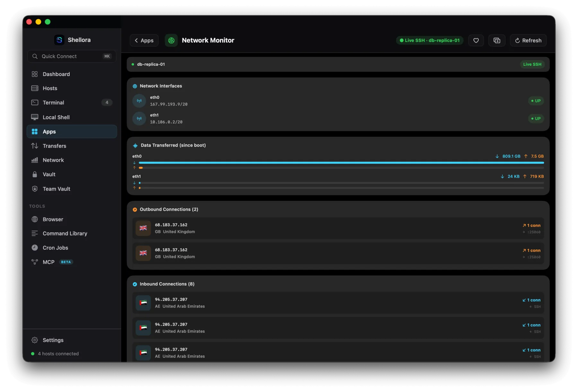The image size is (578, 392).
Task: Click the Vault lock icon
Action: pyautogui.click(x=35, y=175)
